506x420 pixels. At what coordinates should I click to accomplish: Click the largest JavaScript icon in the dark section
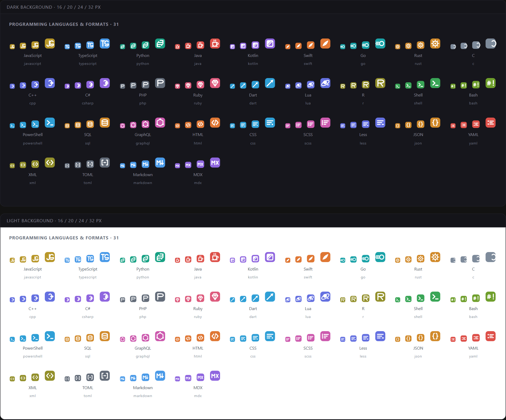point(50,44)
